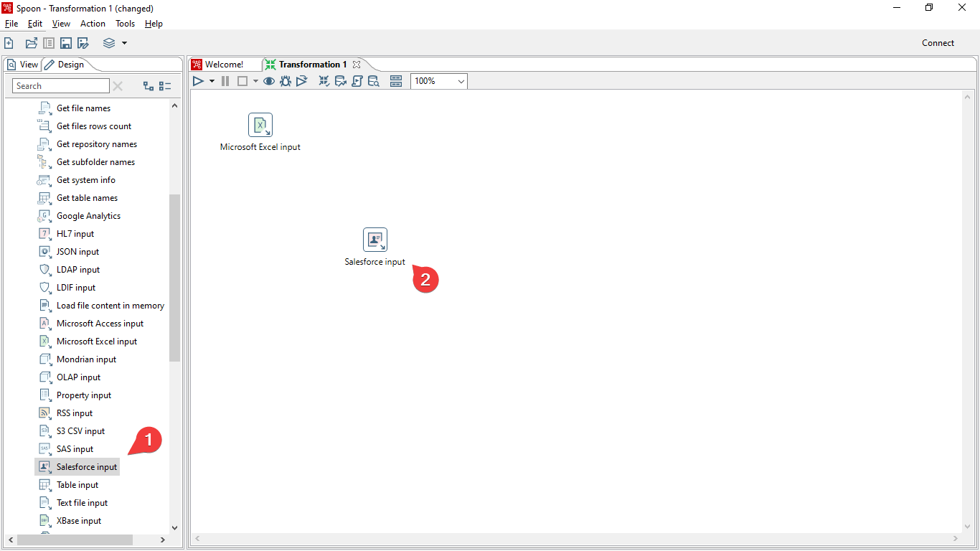Pause the running transformation
Image resolution: width=980 pixels, height=551 pixels.
point(225,81)
